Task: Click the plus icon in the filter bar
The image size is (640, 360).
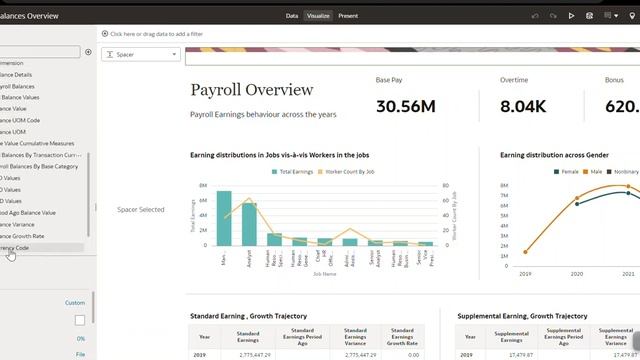Action: (105, 34)
